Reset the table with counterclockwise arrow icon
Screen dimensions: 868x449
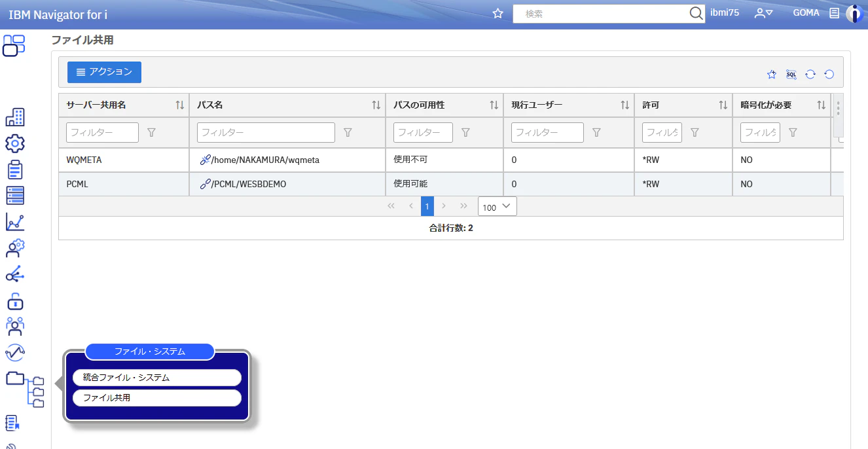click(829, 74)
